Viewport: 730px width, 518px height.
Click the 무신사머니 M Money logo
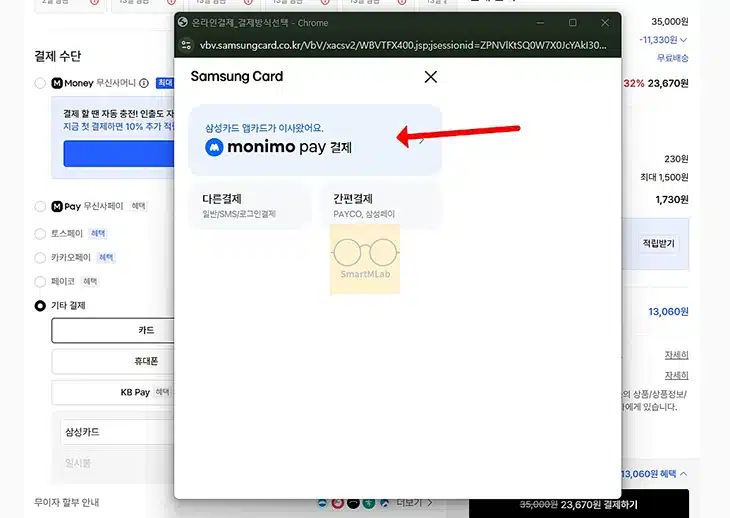pos(72,83)
